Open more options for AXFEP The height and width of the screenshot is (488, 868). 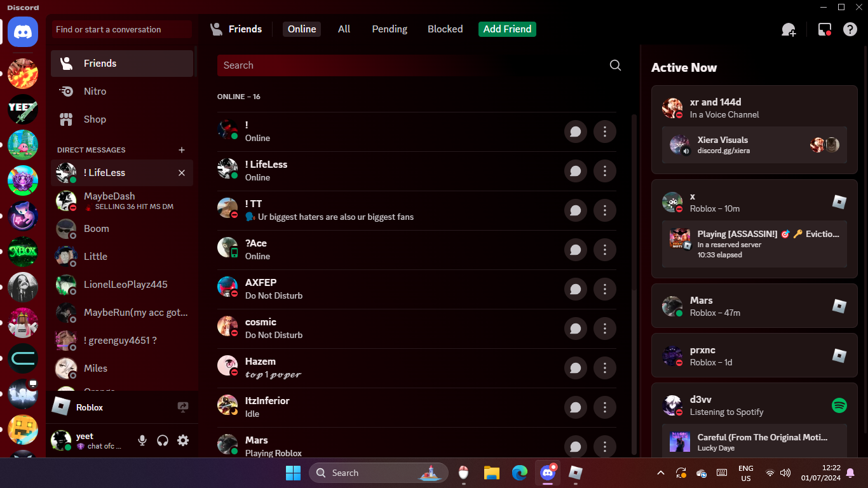coord(605,289)
